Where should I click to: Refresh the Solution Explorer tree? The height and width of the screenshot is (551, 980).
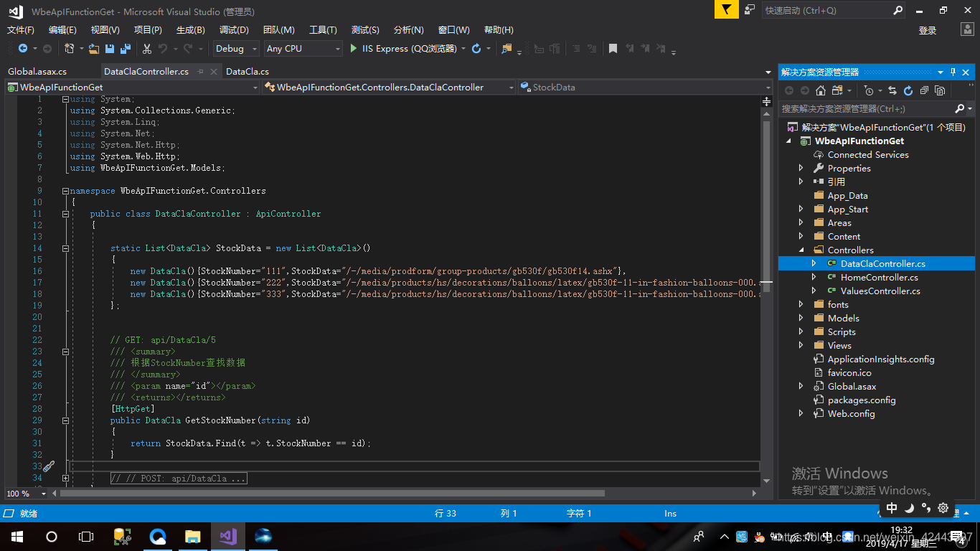[908, 90]
